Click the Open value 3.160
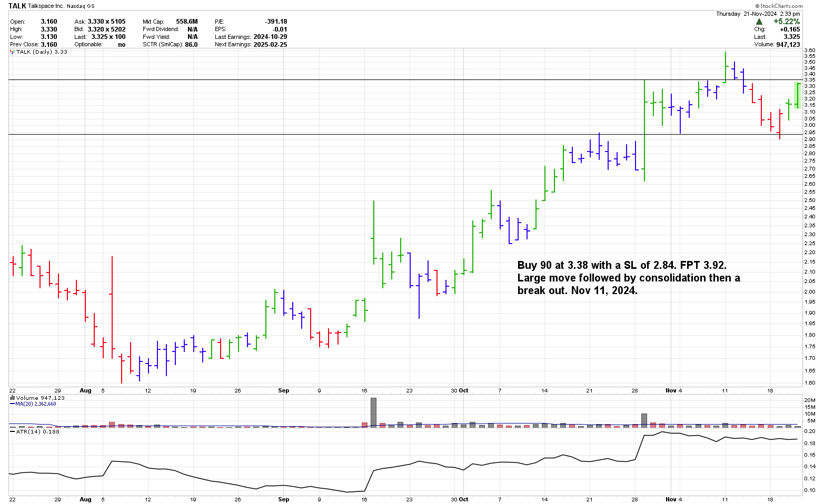The height and width of the screenshot is (504, 824). click(x=49, y=22)
